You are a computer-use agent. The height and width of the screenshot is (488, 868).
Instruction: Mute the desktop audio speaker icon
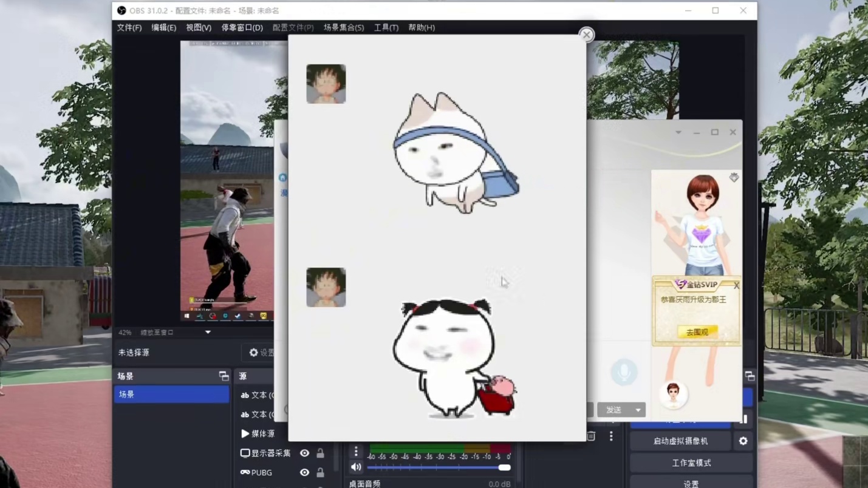[356, 467]
